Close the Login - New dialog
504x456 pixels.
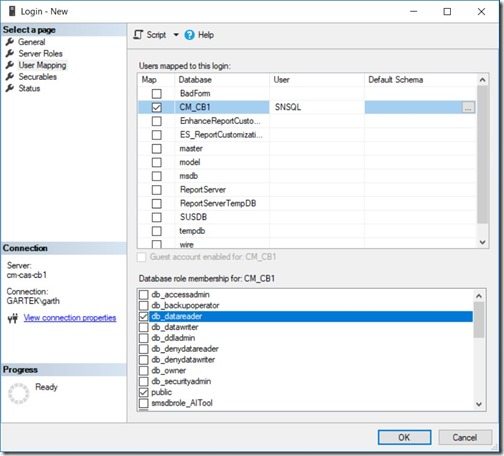(481, 12)
